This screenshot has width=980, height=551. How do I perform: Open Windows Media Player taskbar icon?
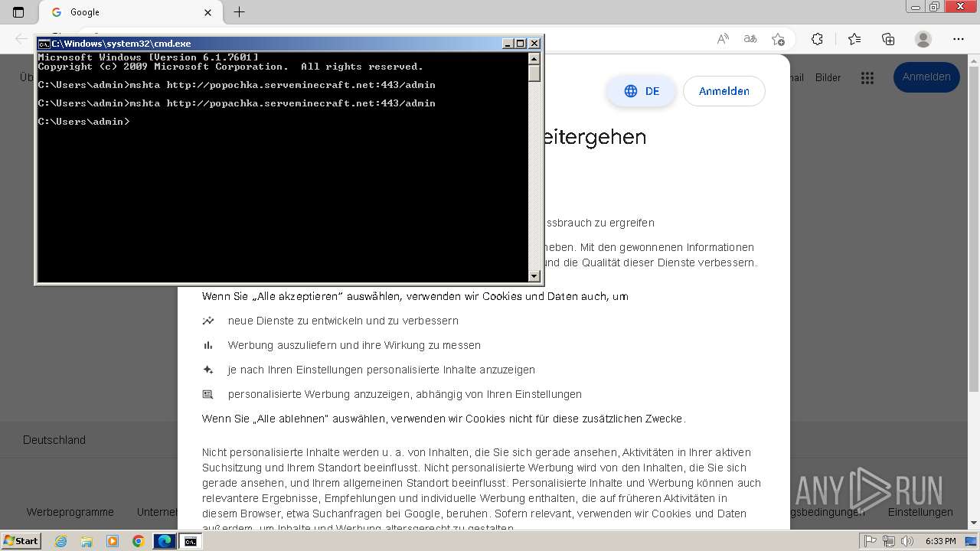point(113,541)
